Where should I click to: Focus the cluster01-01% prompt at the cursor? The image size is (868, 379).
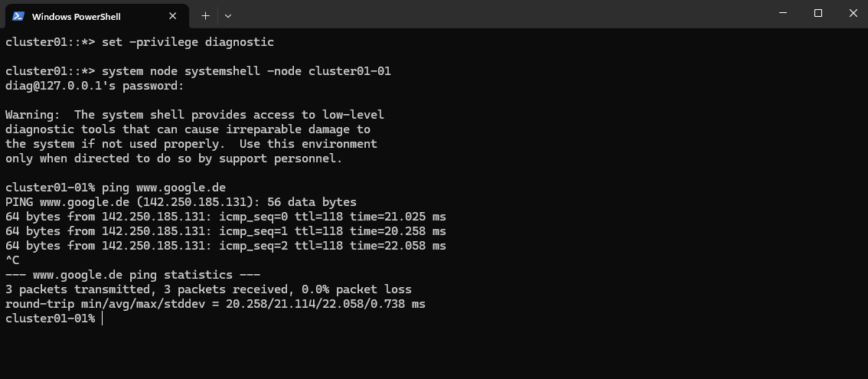pos(101,319)
